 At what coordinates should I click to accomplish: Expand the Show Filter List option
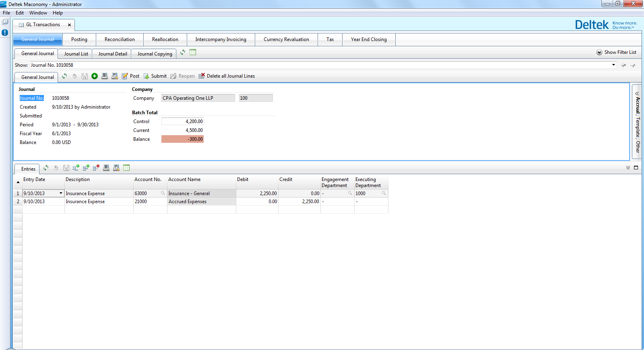(x=599, y=52)
